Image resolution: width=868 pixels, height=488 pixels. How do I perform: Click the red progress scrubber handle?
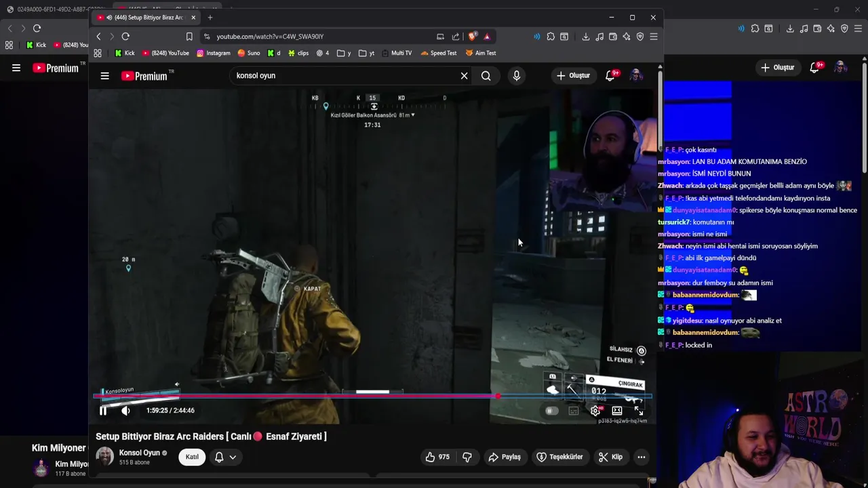click(x=498, y=396)
